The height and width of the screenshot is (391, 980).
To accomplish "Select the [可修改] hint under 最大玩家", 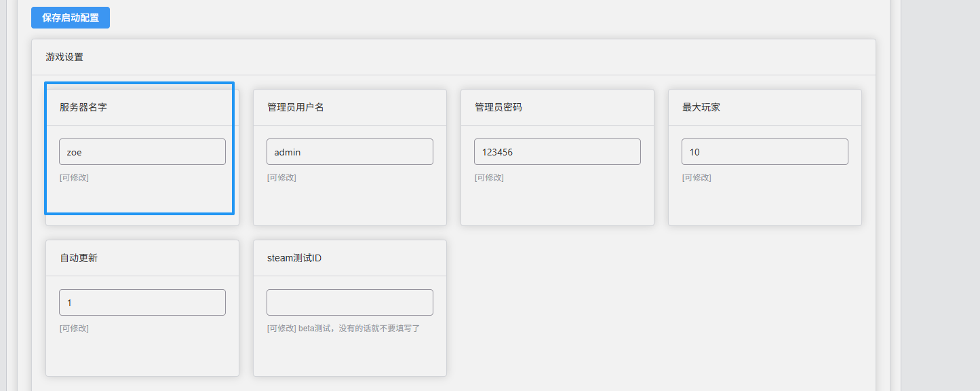I will 697,178.
